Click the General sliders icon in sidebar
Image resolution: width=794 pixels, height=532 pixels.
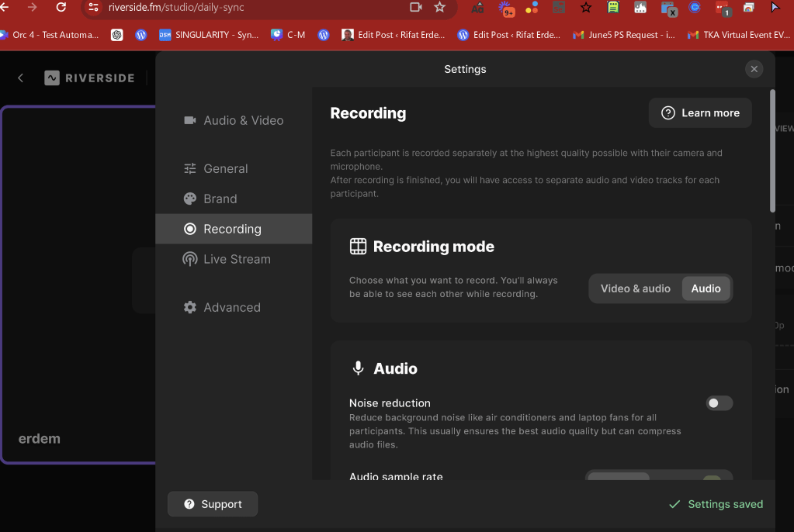190,168
